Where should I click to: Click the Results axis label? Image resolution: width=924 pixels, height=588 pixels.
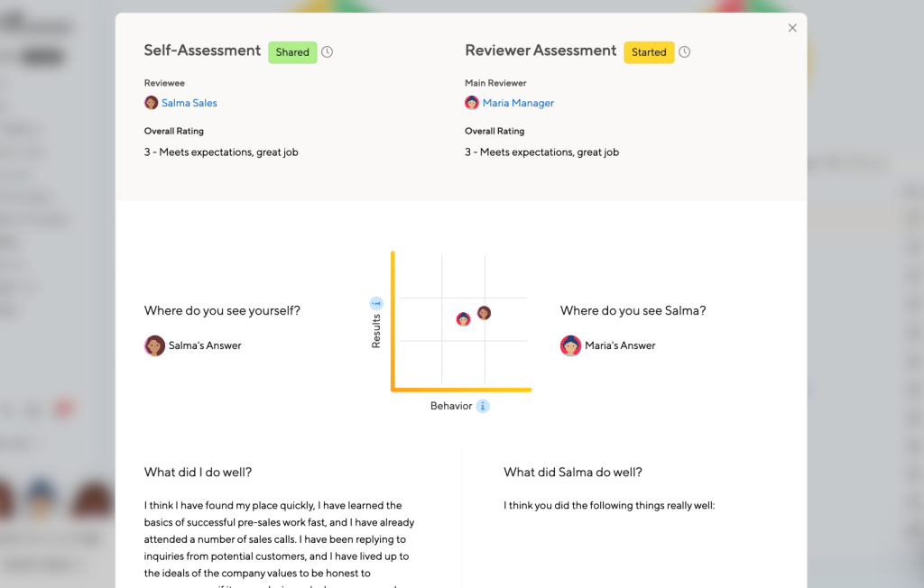tap(376, 331)
